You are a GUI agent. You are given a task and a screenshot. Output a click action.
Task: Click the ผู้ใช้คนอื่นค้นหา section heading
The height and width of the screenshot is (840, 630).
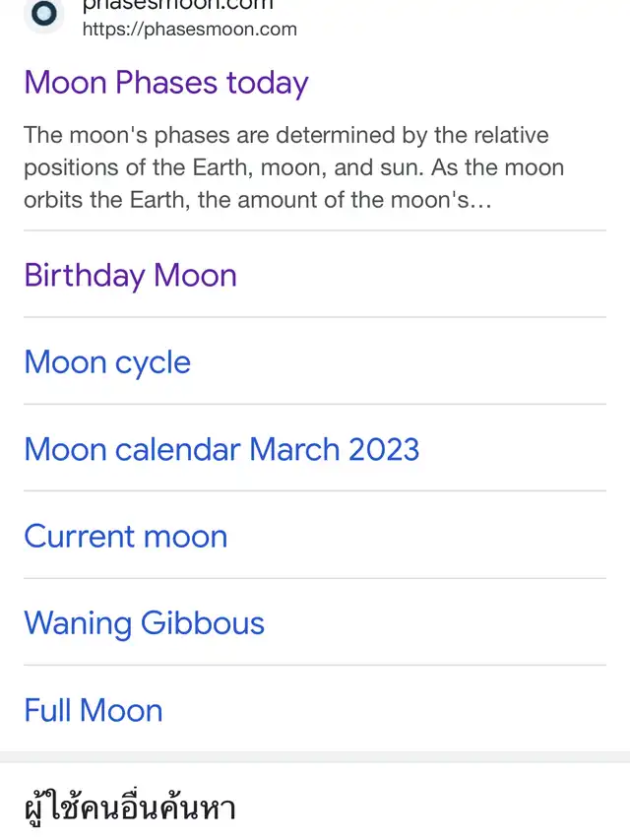(130, 808)
